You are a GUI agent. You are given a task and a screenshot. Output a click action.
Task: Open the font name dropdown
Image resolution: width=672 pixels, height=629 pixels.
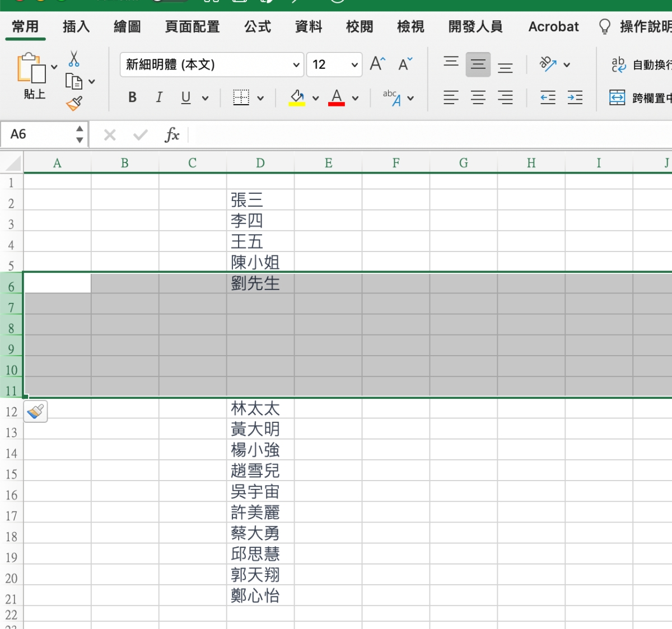click(296, 65)
